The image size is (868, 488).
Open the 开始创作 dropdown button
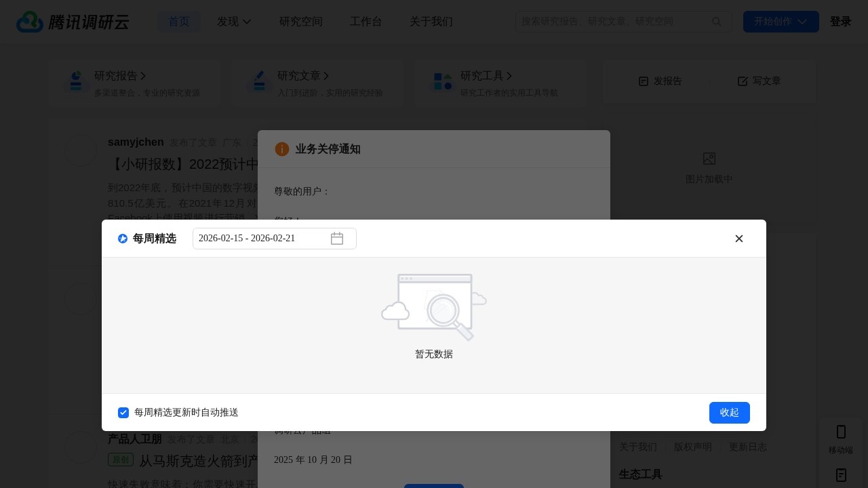[x=781, y=22]
